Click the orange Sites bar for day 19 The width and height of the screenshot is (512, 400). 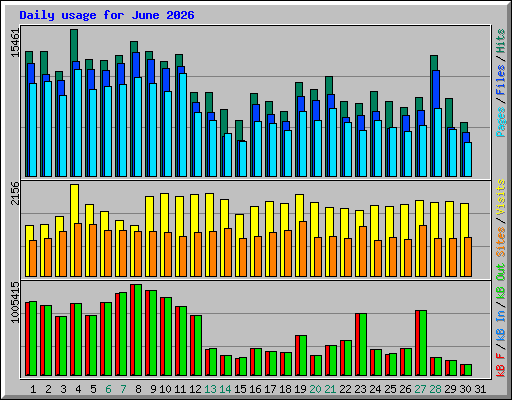(303, 249)
